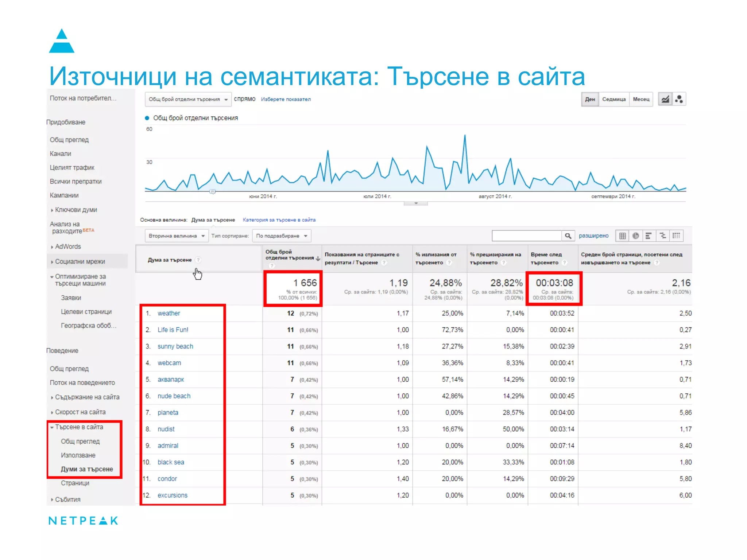Screen dimensions: 747x560
Task: Click help icon under Общ брой отделни търсения
Action: (272, 266)
